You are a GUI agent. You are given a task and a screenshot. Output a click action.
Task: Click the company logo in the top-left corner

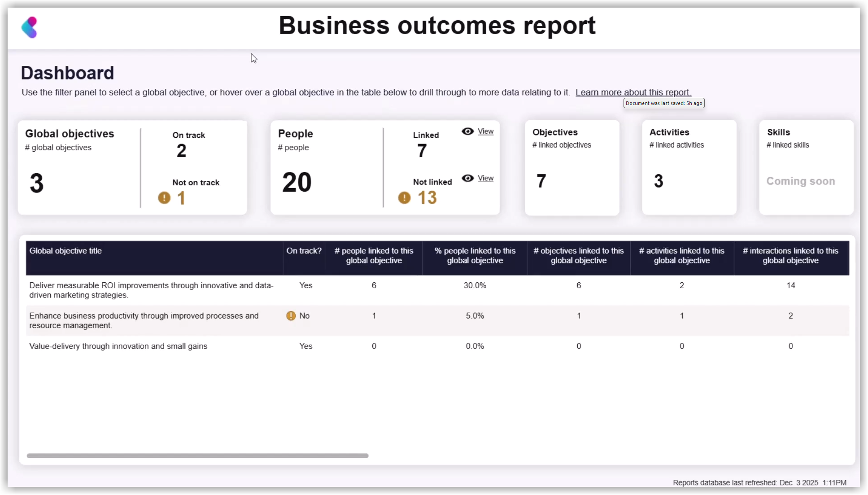30,27
